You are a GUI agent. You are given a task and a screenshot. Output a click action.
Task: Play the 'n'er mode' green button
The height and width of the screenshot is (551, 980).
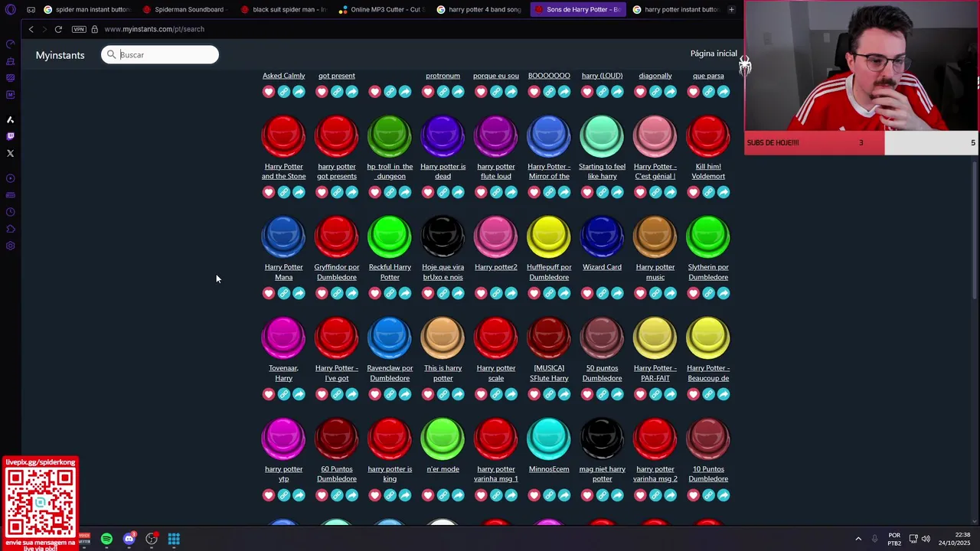443,439
